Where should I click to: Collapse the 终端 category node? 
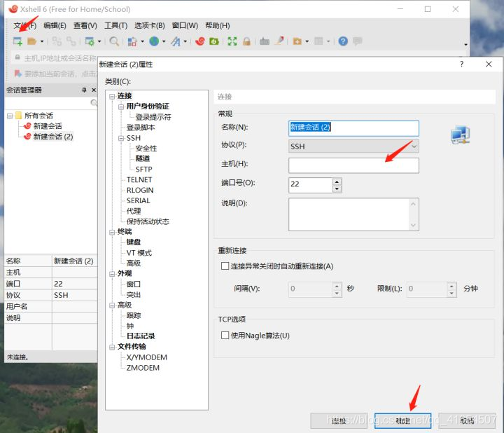pyautogui.click(x=112, y=232)
